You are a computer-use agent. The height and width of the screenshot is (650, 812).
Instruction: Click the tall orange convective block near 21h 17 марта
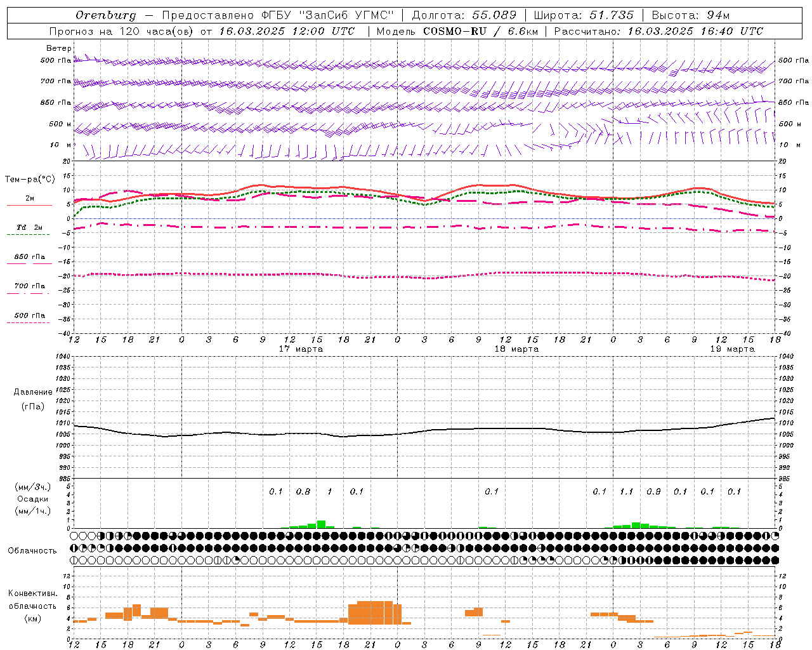click(375, 612)
